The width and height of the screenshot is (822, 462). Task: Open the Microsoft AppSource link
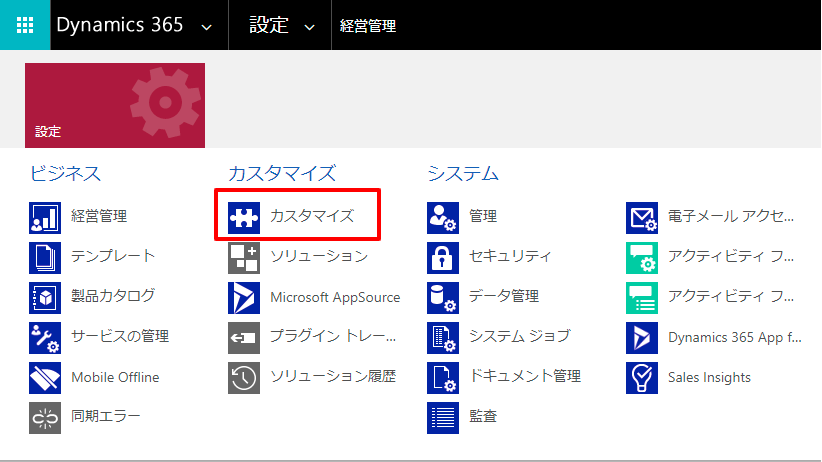pyautogui.click(x=335, y=297)
